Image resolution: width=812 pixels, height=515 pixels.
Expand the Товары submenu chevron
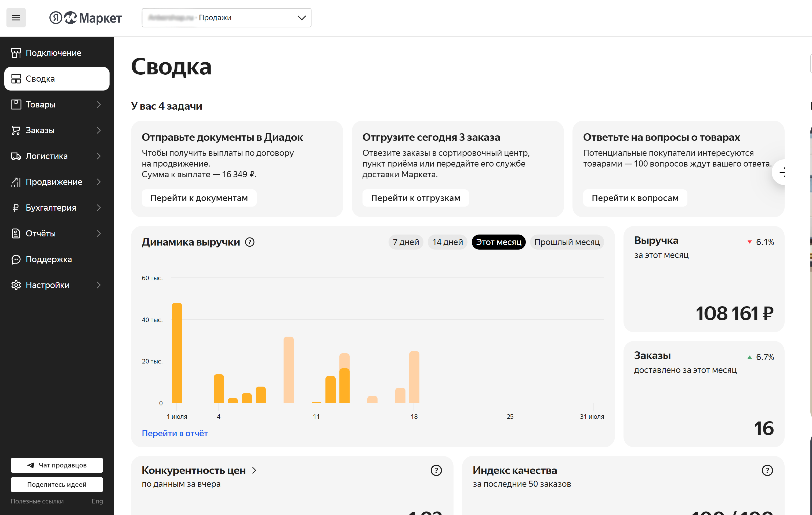[x=99, y=105]
